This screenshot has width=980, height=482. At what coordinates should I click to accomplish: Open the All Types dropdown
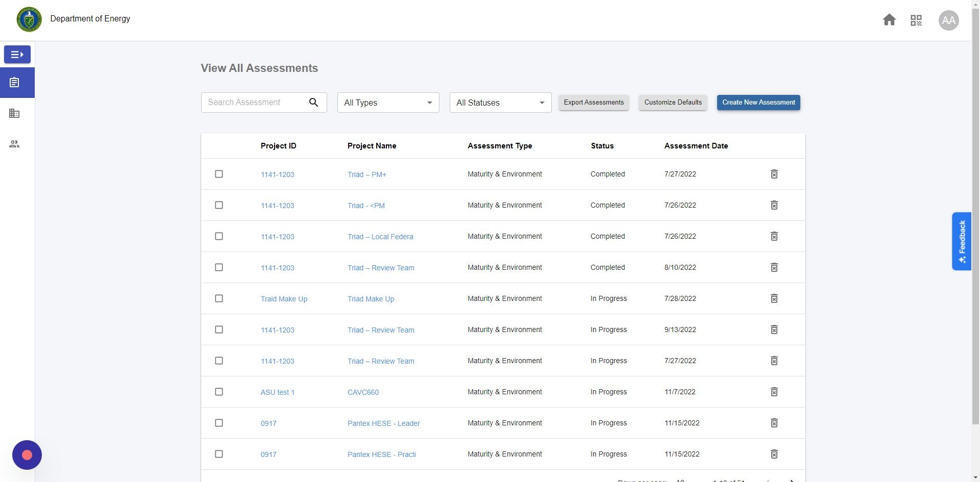(x=388, y=103)
